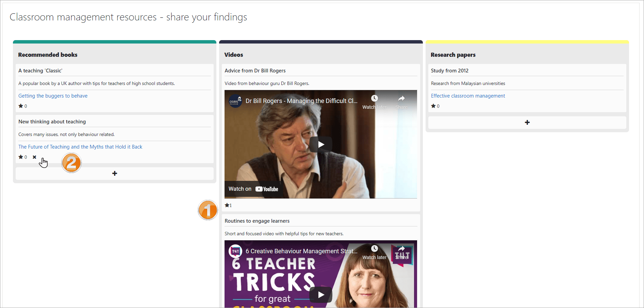Toggle the star rating on Getting the buggers post
Screen dimensions: 644x308
click(x=20, y=106)
